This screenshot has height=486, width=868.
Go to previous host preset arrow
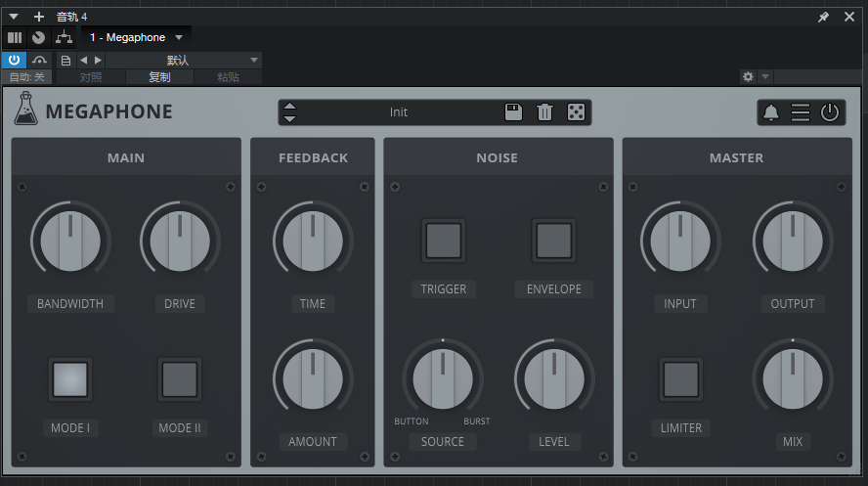pyautogui.click(x=84, y=60)
